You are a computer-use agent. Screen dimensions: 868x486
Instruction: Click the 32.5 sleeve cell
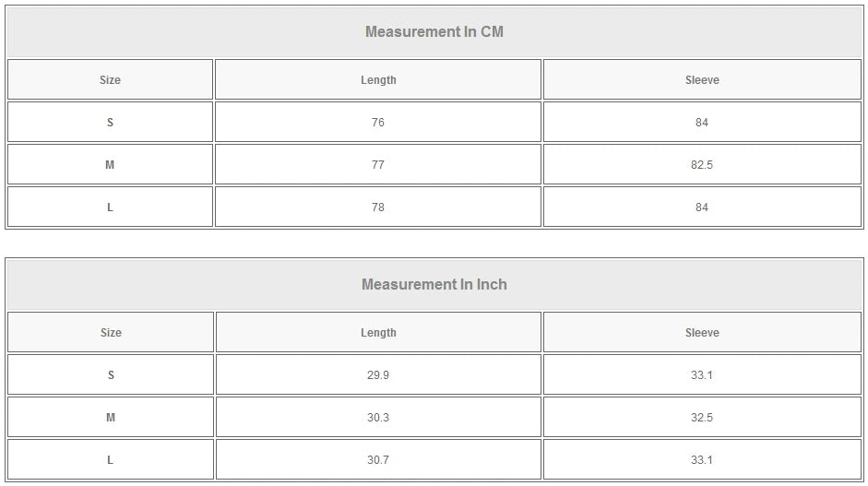(702, 418)
